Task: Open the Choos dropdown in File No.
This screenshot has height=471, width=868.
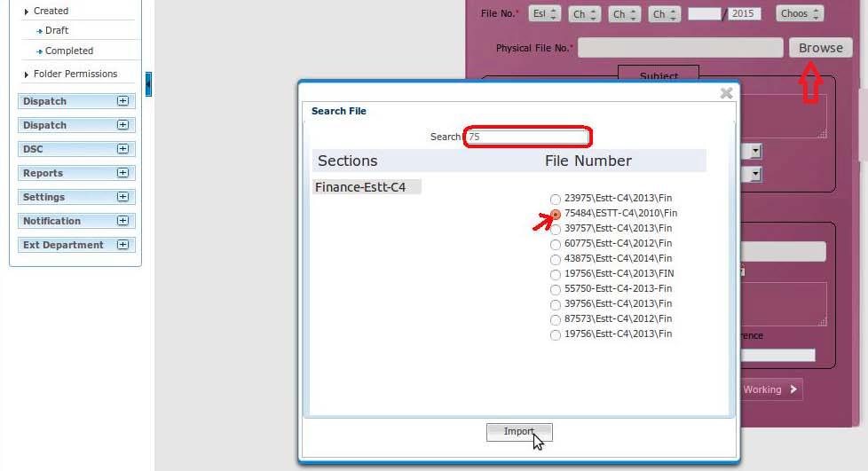Action: coord(800,14)
